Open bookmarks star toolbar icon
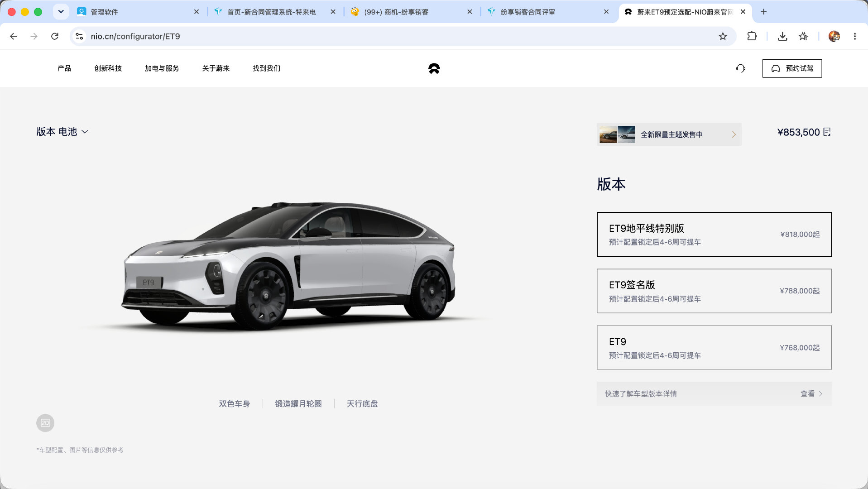This screenshot has height=489, width=868. click(803, 36)
